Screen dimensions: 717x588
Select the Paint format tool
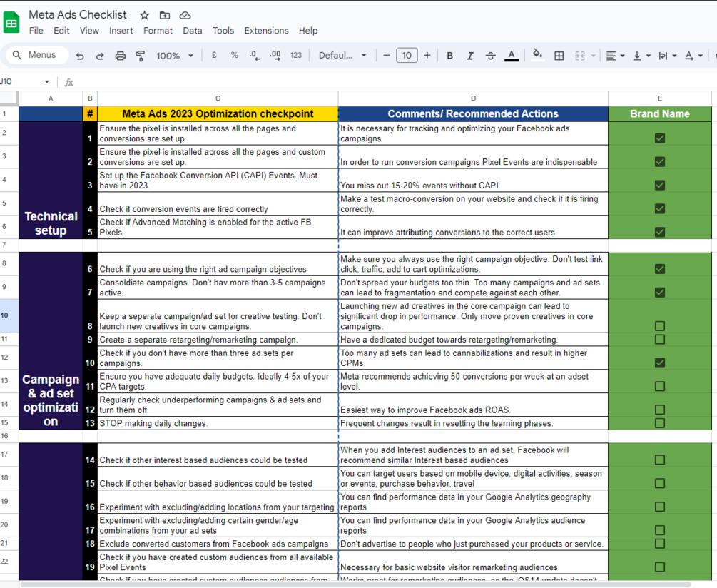pyautogui.click(x=141, y=56)
